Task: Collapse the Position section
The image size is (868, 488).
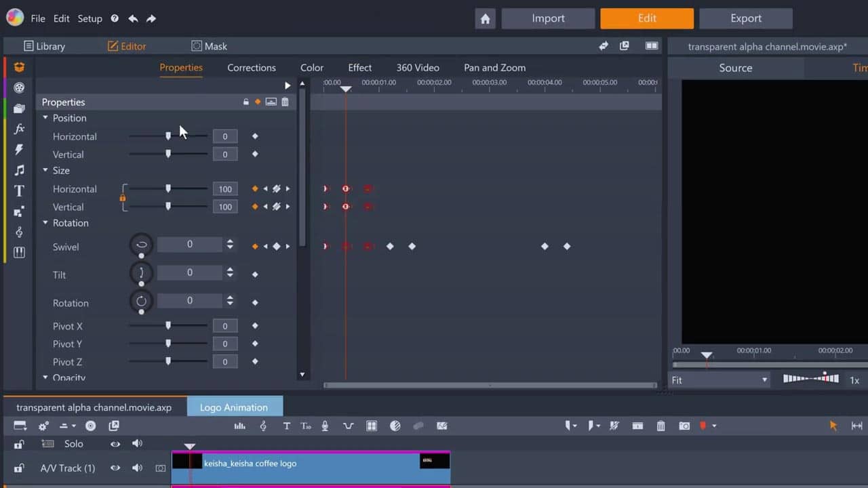Action: click(45, 118)
